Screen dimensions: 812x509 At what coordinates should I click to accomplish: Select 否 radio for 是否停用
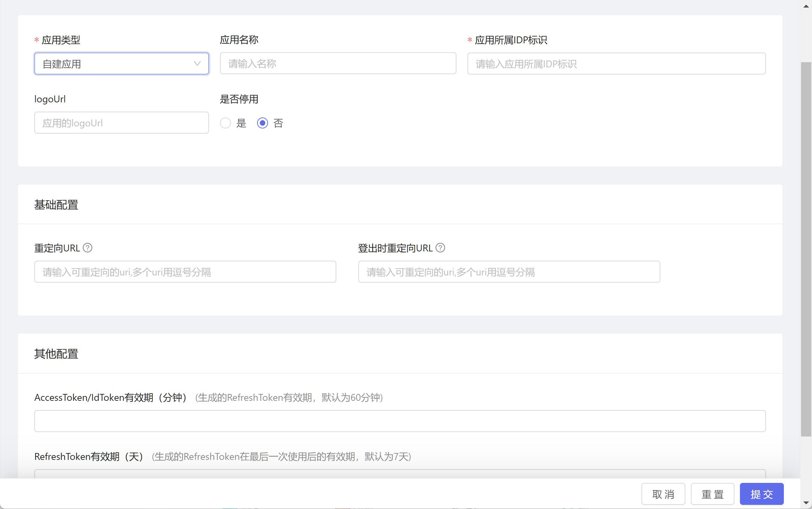[263, 123]
